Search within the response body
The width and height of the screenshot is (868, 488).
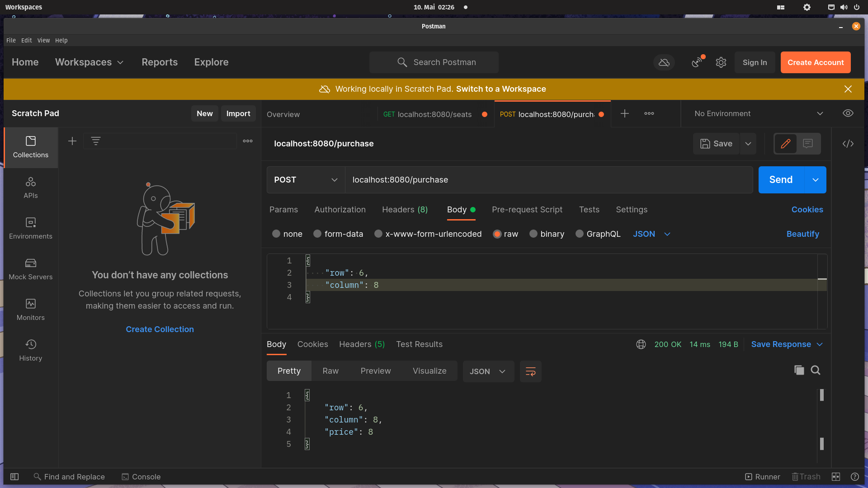[x=816, y=371]
